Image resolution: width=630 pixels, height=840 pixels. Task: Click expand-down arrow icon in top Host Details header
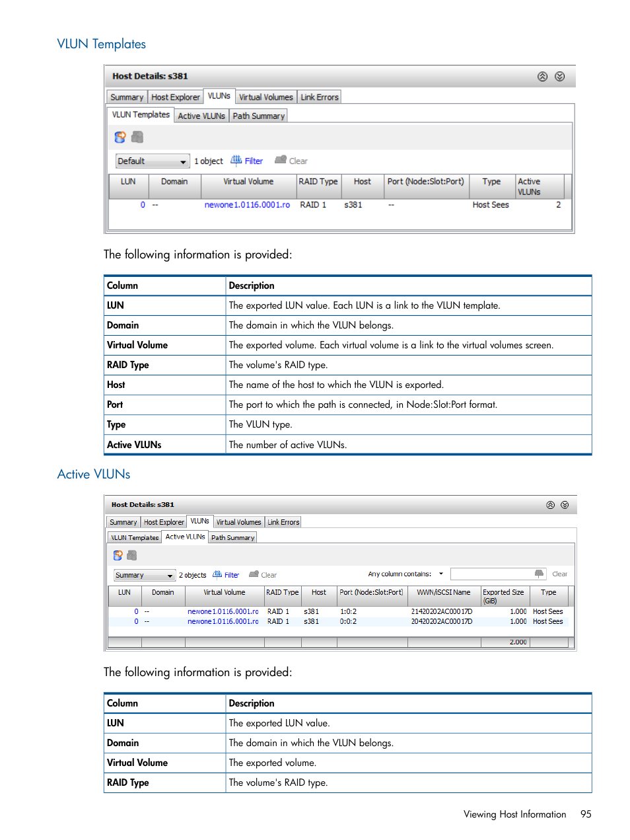[559, 77]
